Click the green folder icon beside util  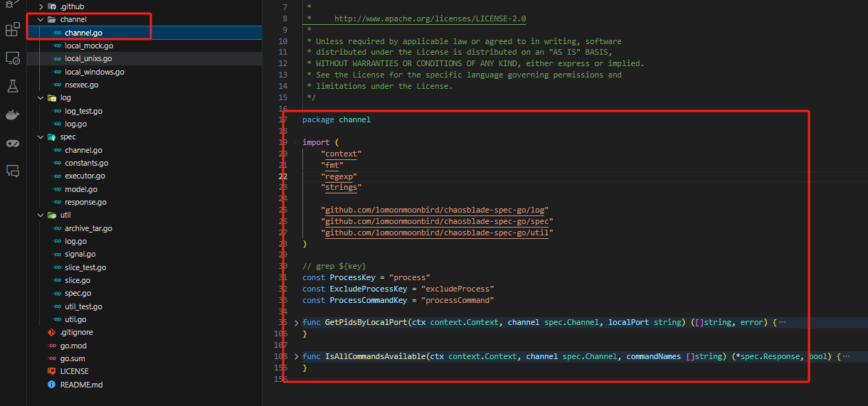[52, 215]
